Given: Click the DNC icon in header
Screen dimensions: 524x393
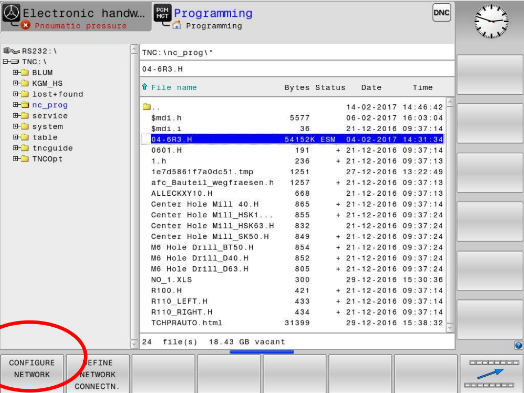Looking at the screenshot, I should coord(441,13).
